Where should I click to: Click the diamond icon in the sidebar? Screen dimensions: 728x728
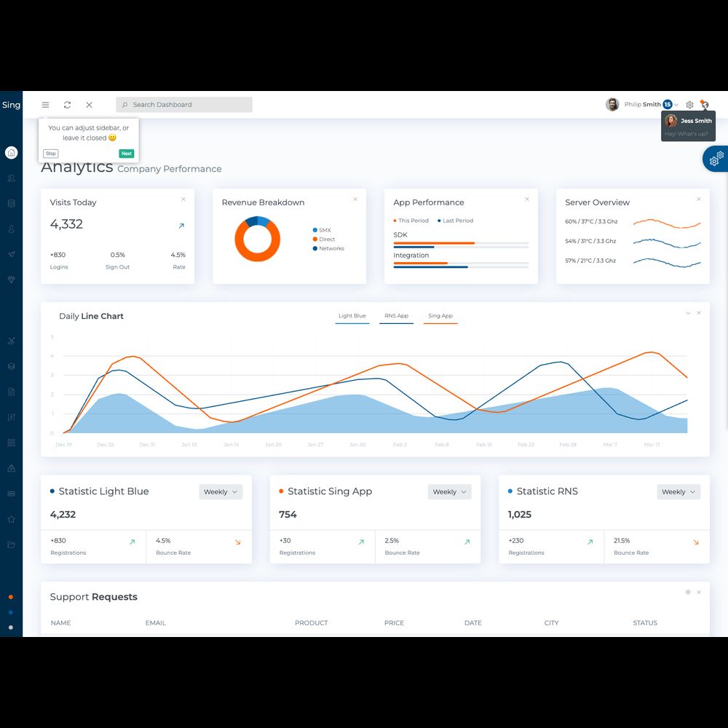coord(11,280)
